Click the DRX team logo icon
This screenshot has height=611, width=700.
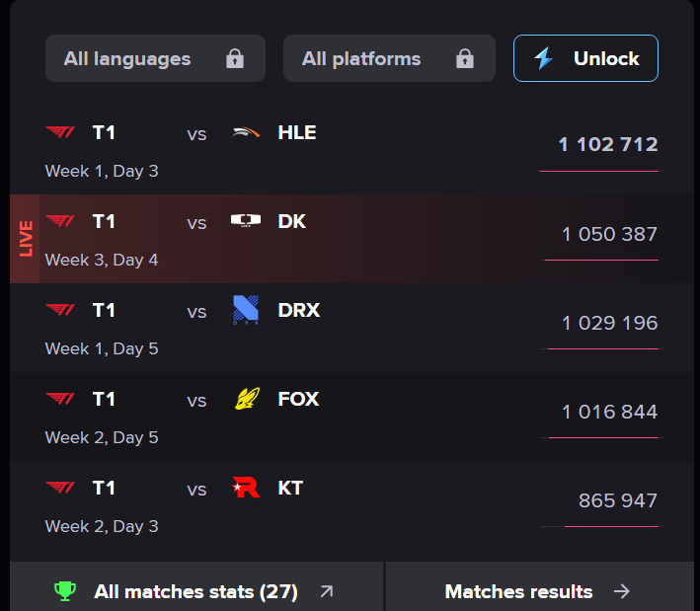pos(245,310)
